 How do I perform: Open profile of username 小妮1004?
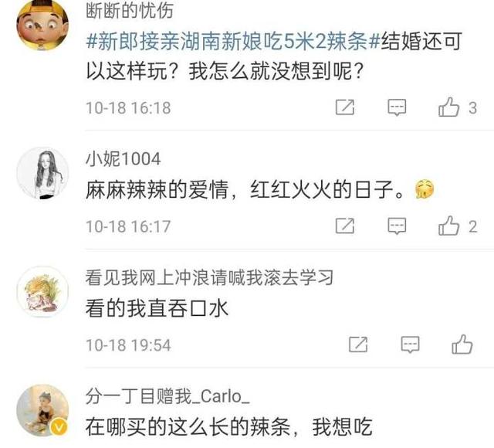[123, 158]
